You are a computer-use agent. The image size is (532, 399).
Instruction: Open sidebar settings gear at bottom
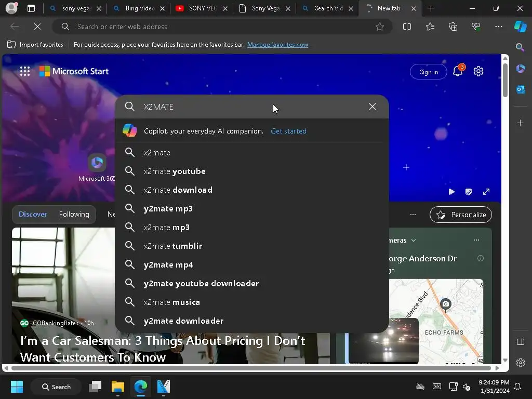tap(521, 363)
